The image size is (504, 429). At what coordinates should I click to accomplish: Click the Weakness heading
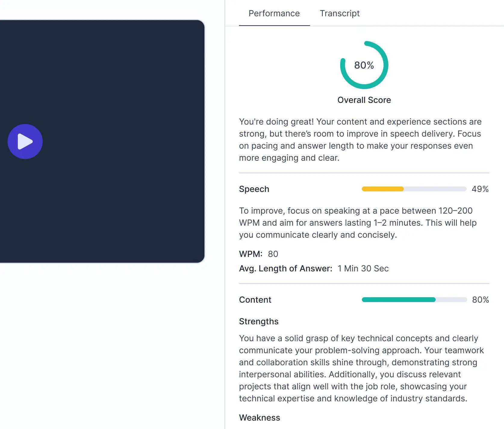259,418
